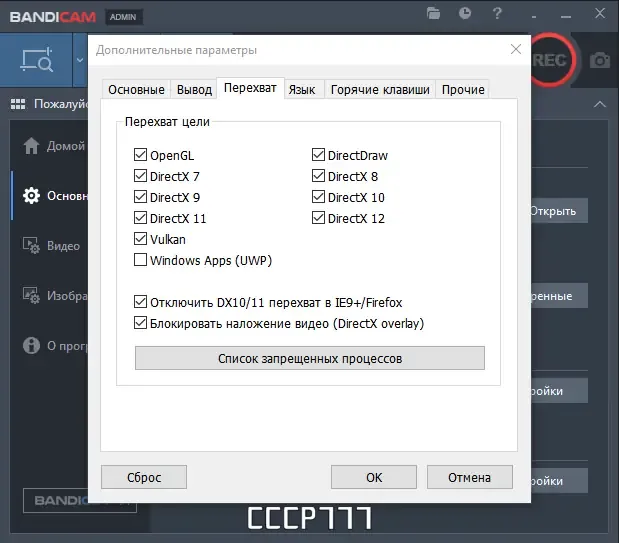
Task: Open the output folder icon in title bar
Action: point(433,13)
